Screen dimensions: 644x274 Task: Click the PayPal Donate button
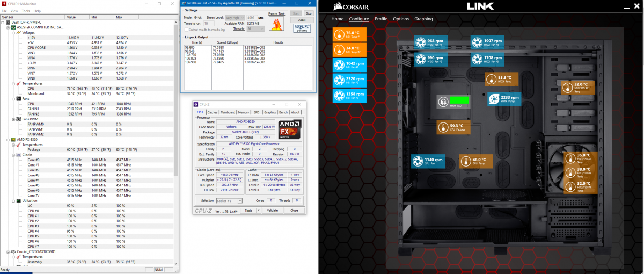303,28
